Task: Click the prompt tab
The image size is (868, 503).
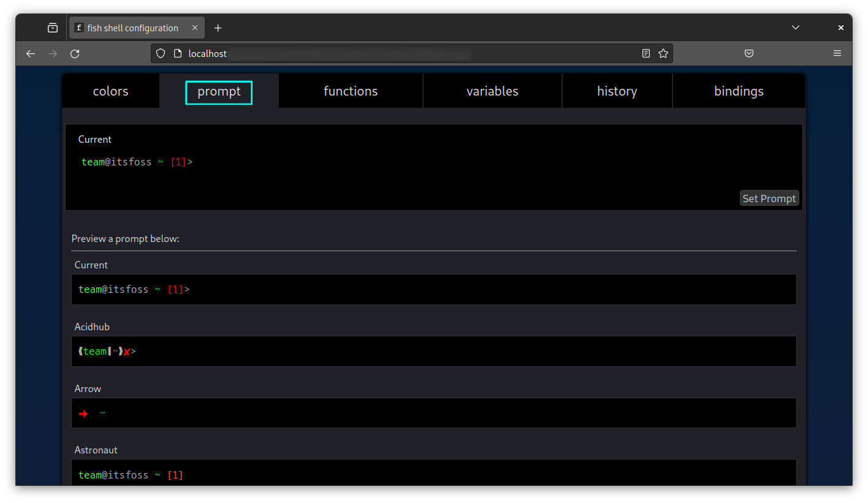Action: [x=218, y=92]
